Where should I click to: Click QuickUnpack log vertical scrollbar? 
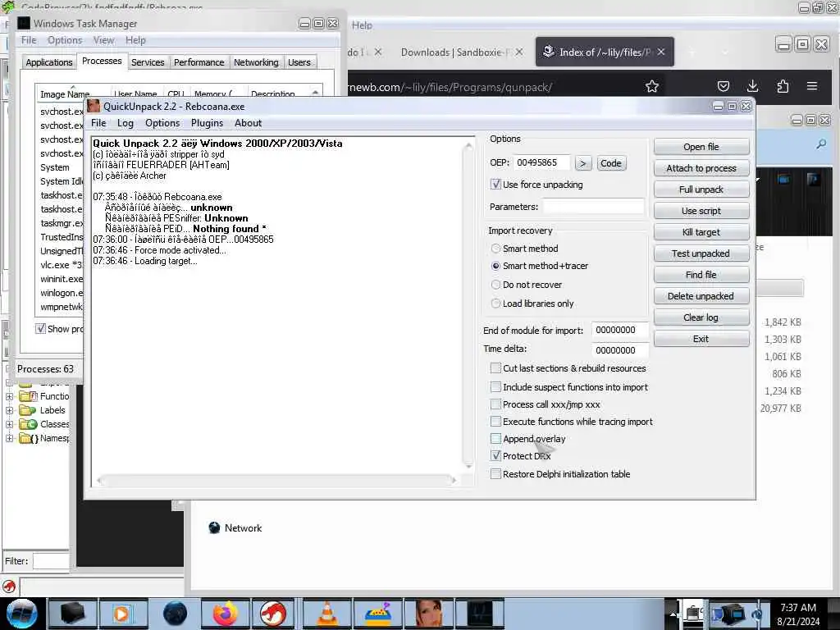click(468, 305)
